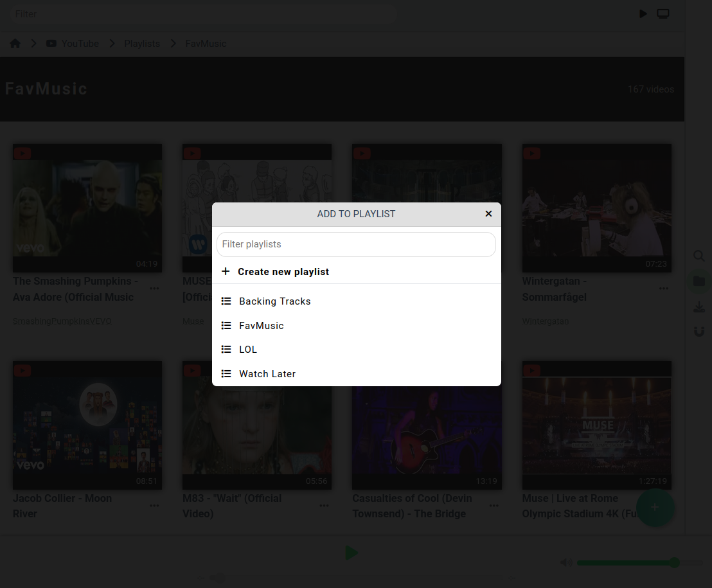Click the list icon next to LOL
The height and width of the screenshot is (588, 712).
[x=226, y=350]
